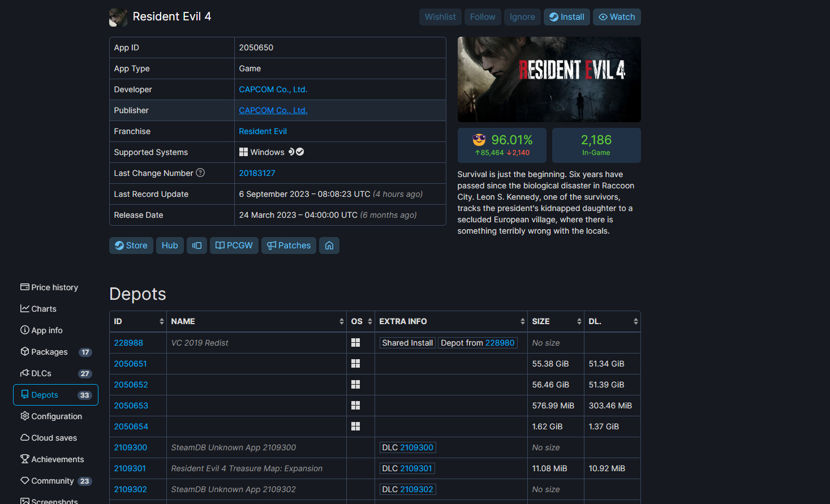The height and width of the screenshot is (504, 830).
Task: Click the 96.01% rating box
Action: pyautogui.click(x=502, y=145)
